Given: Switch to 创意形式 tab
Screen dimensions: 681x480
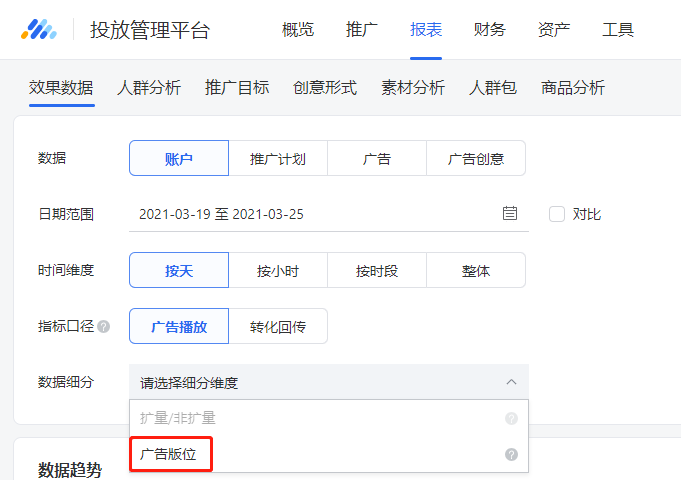Looking at the screenshot, I should point(325,88).
